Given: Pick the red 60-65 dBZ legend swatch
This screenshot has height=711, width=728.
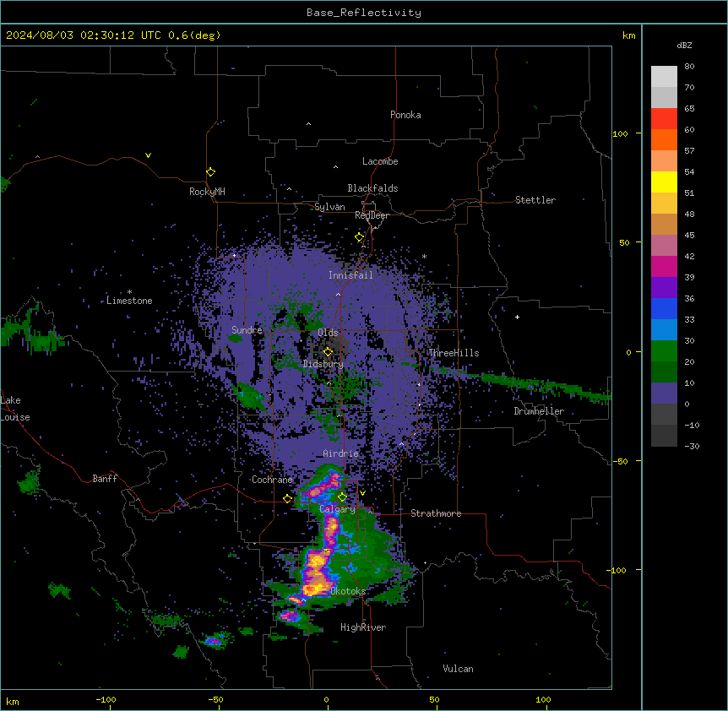Looking at the screenshot, I should pos(664,118).
